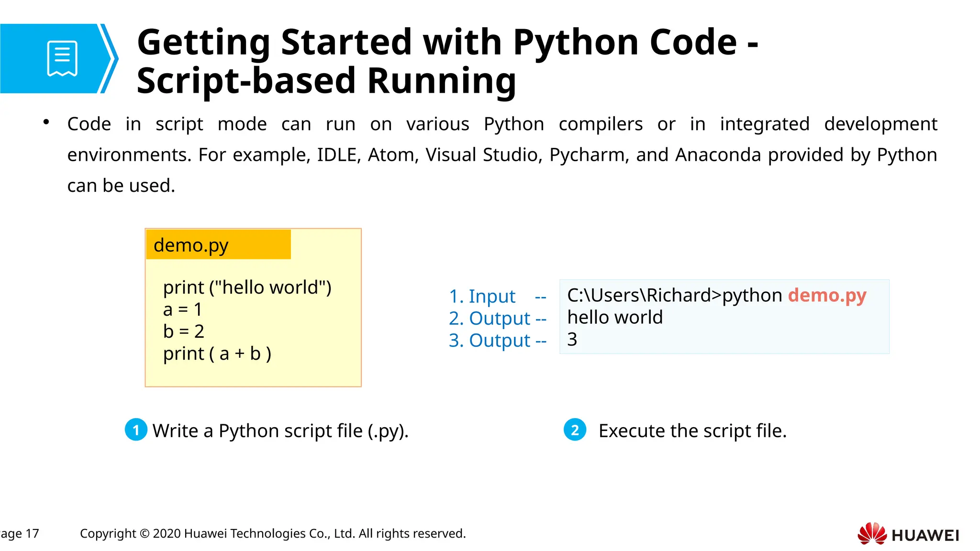Viewport: 980px width, 551px height.
Task: Click the '2. Output --' label
Action: point(497,318)
